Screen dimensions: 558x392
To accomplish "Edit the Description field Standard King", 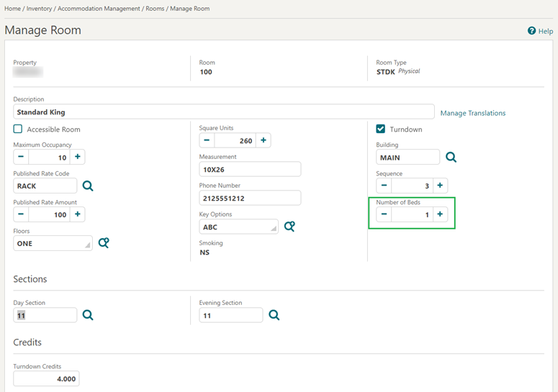I will [x=224, y=112].
